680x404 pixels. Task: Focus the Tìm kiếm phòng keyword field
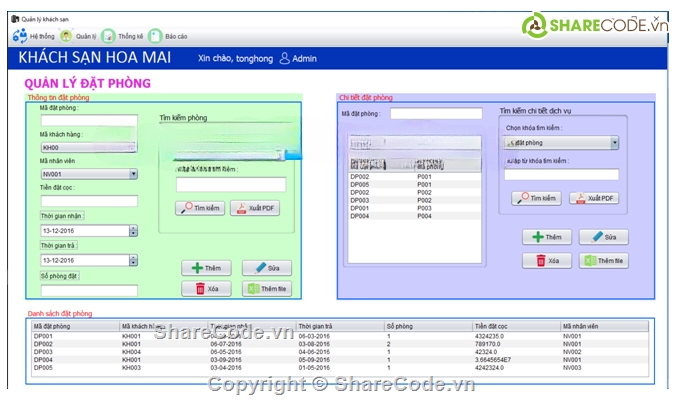pyautogui.click(x=231, y=184)
